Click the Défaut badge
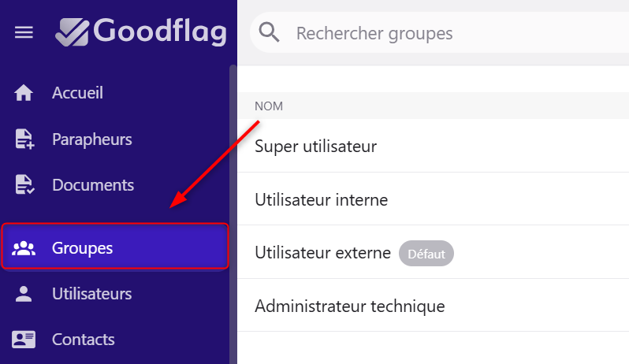 coord(426,254)
